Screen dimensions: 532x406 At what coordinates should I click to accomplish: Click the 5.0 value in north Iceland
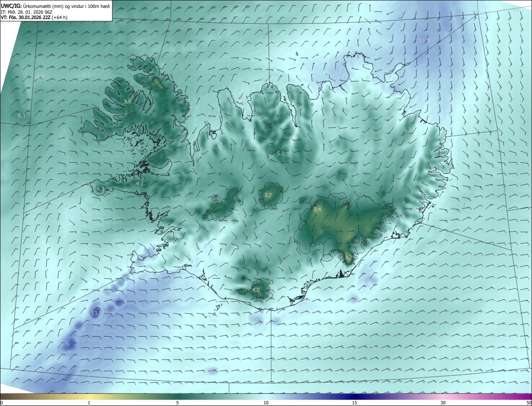click(x=281, y=154)
